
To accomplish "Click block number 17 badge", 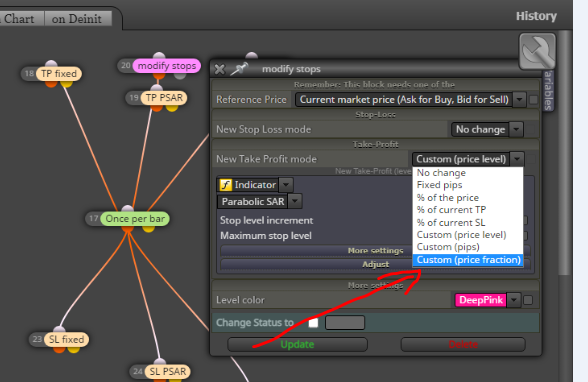I will [x=93, y=219].
